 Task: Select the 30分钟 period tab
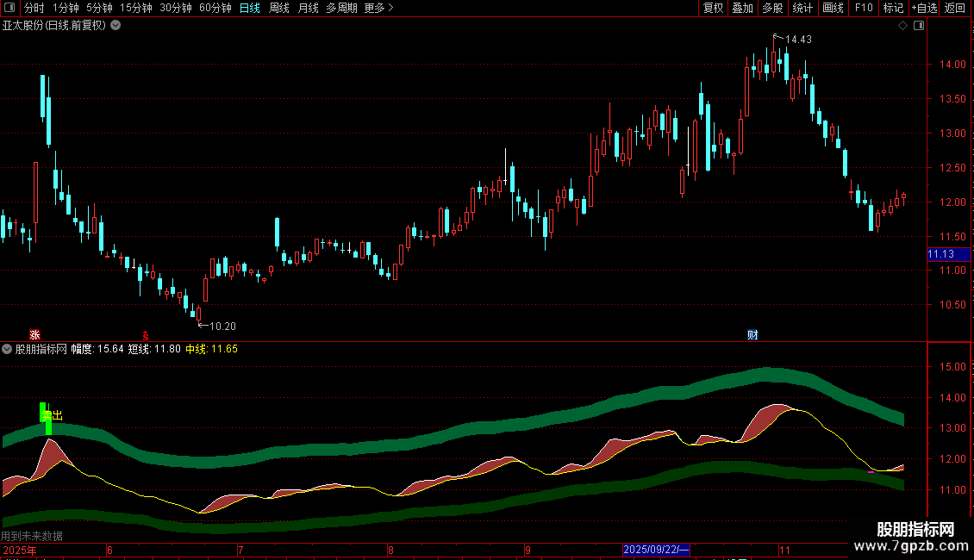[176, 8]
